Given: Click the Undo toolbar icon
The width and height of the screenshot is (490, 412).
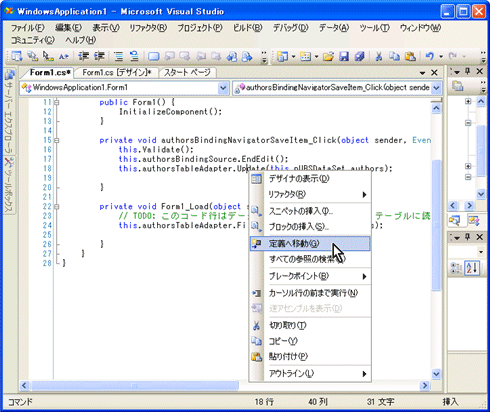Looking at the screenshot, I should point(430,56).
